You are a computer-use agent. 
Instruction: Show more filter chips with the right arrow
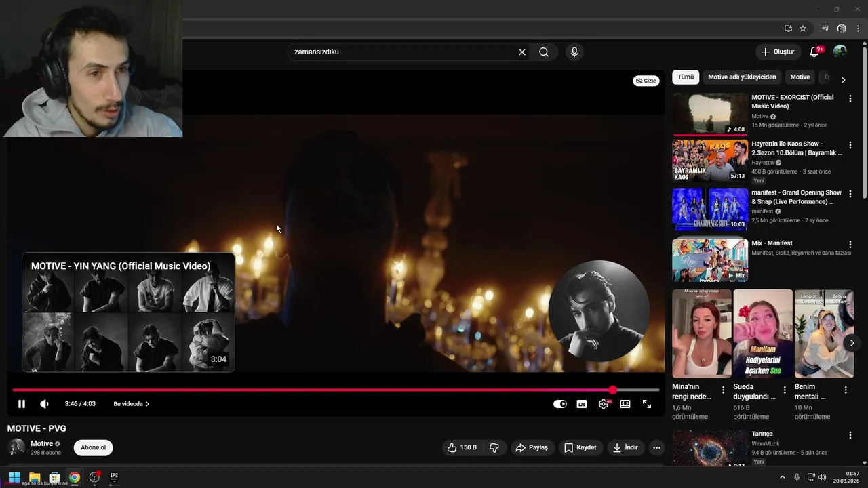tap(843, 79)
